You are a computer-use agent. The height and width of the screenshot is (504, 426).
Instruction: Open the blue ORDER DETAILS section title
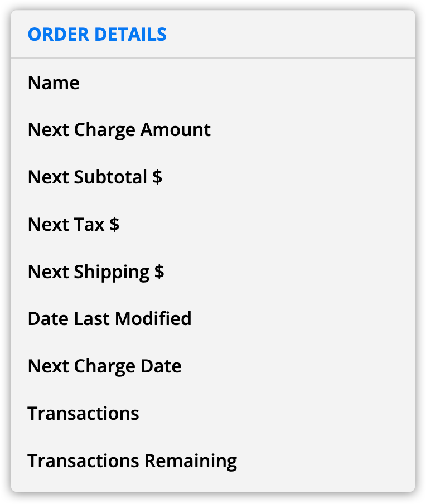[x=97, y=35]
